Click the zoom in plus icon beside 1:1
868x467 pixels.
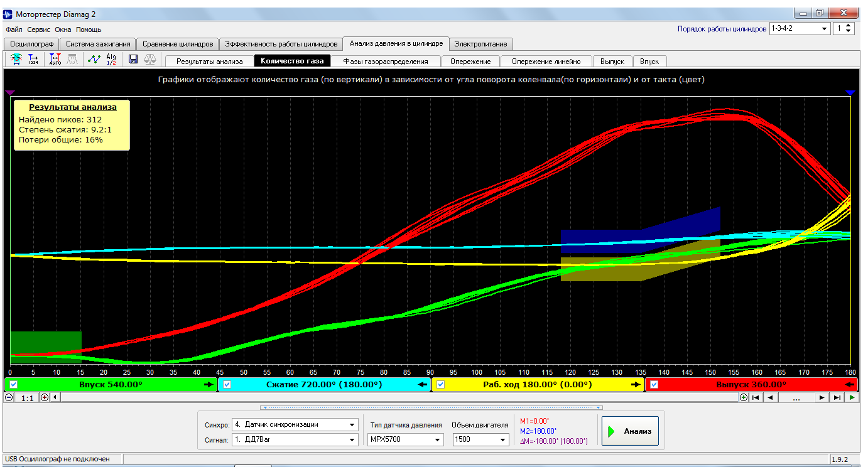44,397
